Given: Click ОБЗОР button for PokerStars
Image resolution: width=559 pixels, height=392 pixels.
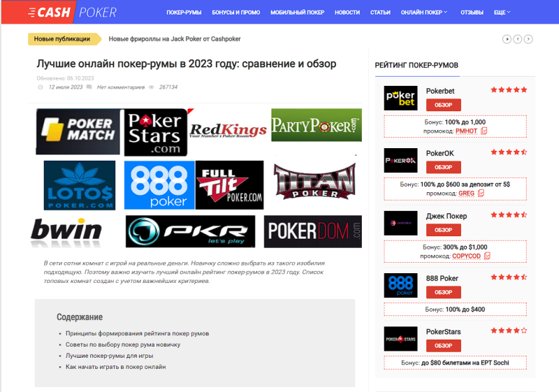Looking at the screenshot, I should (x=444, y=346).
